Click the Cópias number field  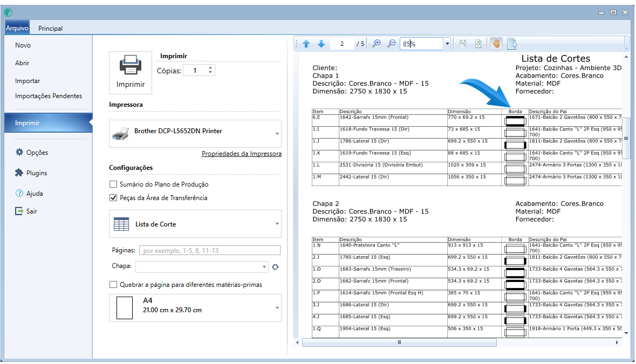pos(195,71)
